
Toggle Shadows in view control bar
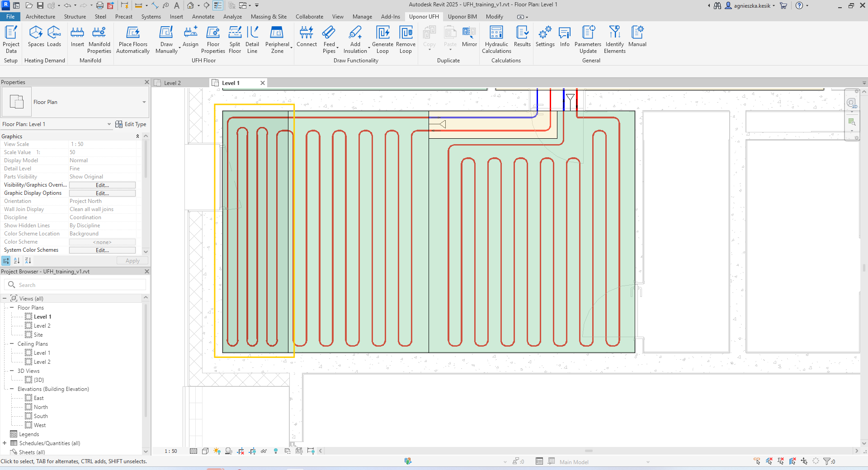[x=229, y=451]
